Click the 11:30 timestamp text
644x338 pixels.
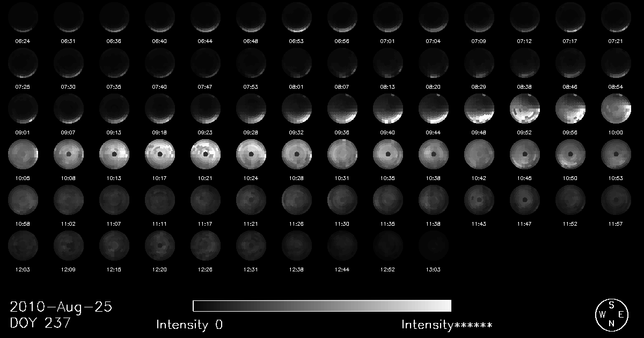tap(342, 224)
